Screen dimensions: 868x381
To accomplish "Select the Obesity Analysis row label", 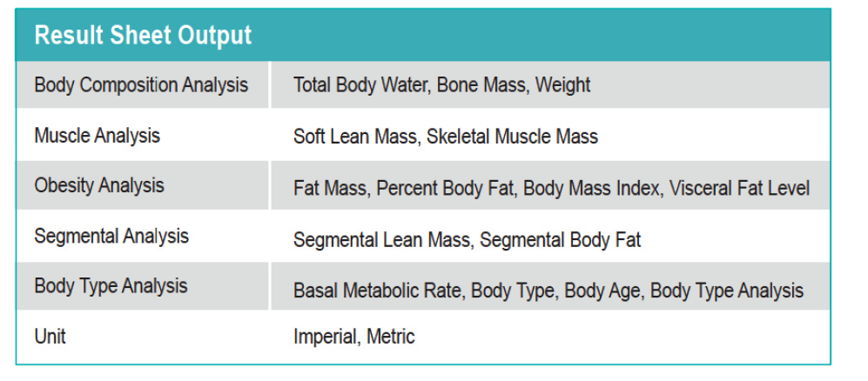I will 99,185.
